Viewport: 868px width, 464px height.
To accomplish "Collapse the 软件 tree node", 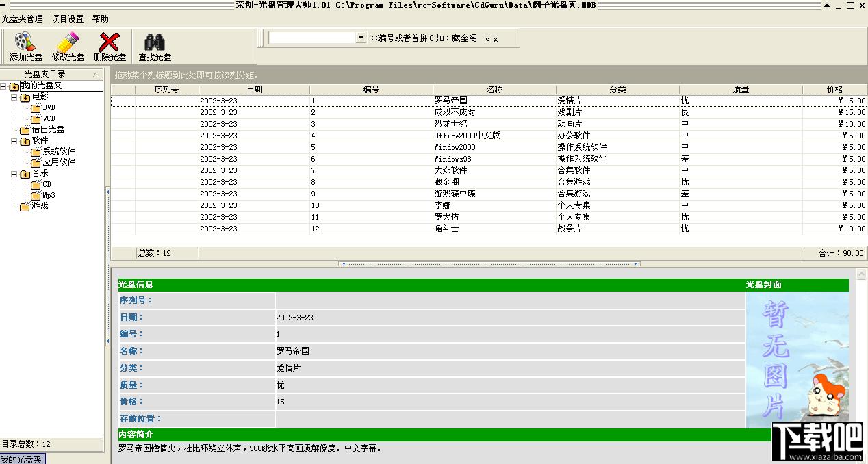I will click(15, 141).
